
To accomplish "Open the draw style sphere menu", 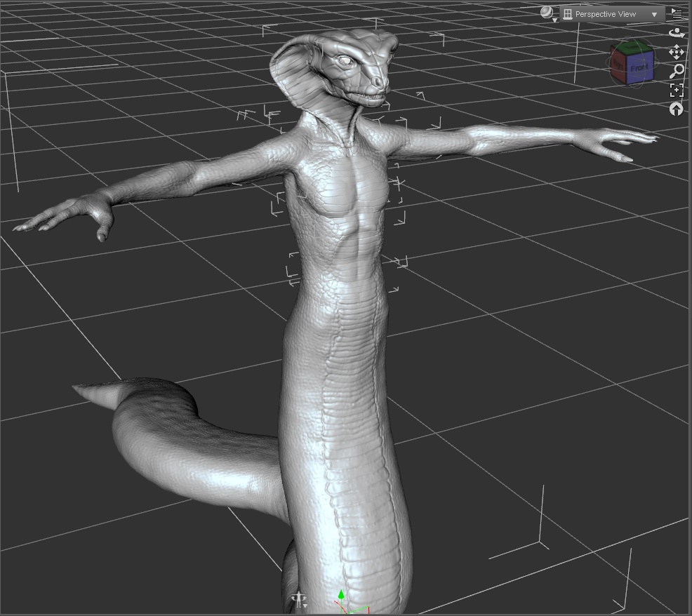I will pyautogui.click(x=549, y=13).
